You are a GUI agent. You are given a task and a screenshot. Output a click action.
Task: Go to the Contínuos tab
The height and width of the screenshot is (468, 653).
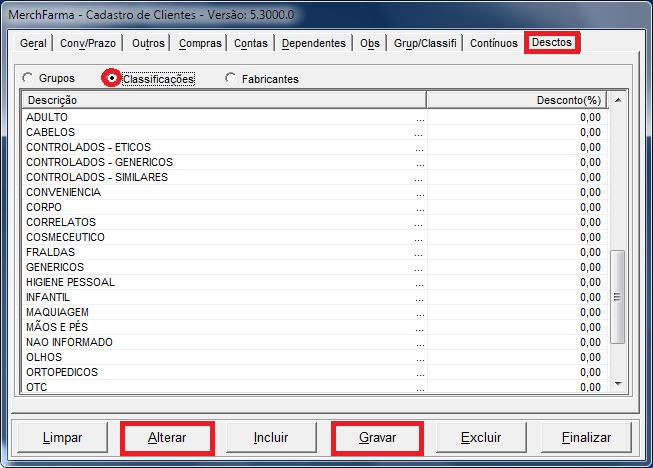click(494, 43)
